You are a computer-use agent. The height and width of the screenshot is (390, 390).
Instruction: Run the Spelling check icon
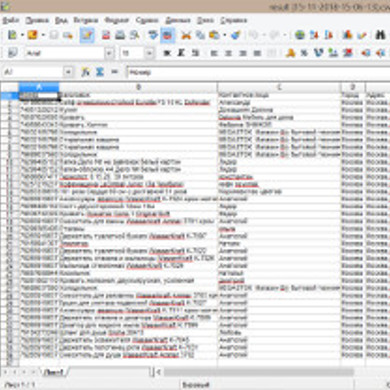[x=153, y=35]
